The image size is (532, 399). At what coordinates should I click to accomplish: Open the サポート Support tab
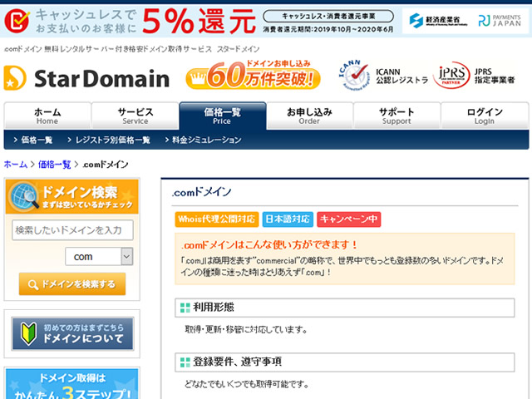397,116
